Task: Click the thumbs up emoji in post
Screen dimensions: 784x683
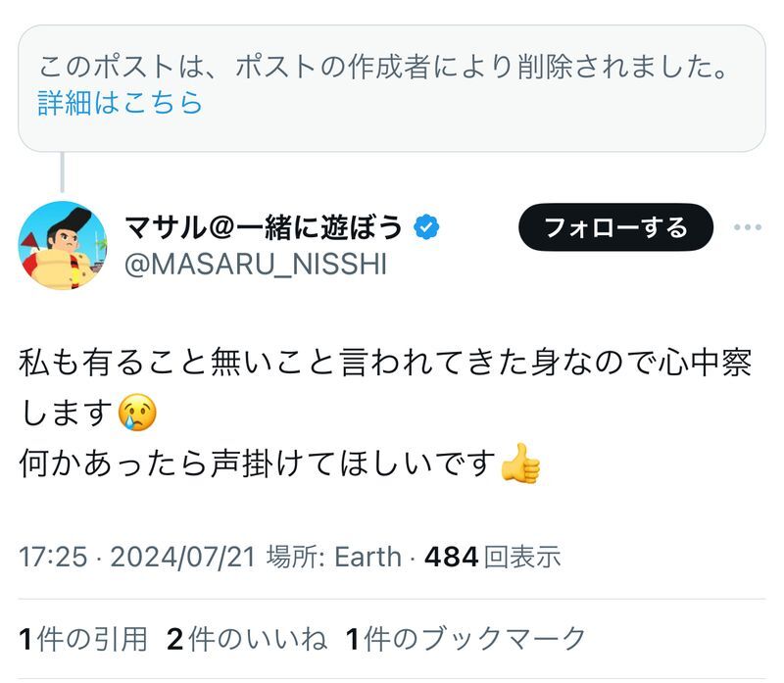Action: tap(520, 463)
